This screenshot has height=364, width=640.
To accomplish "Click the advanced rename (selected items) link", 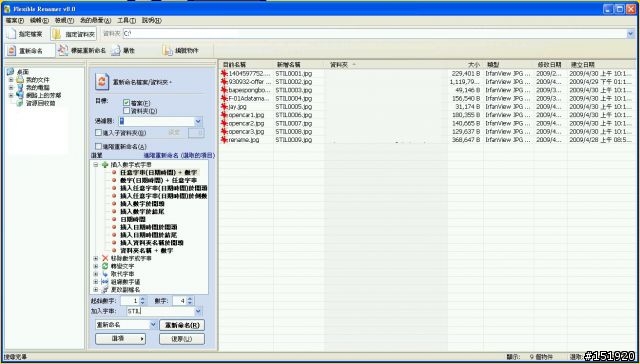I will (x=179, y=155).
